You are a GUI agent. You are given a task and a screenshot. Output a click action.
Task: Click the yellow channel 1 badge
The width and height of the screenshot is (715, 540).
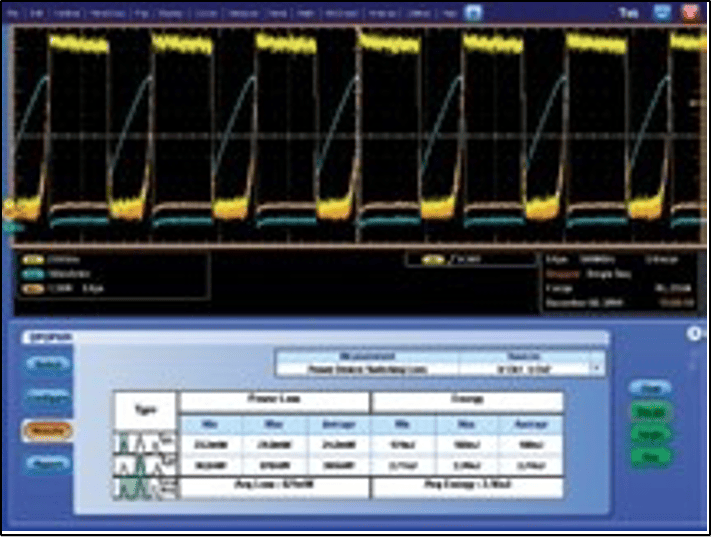32,259
